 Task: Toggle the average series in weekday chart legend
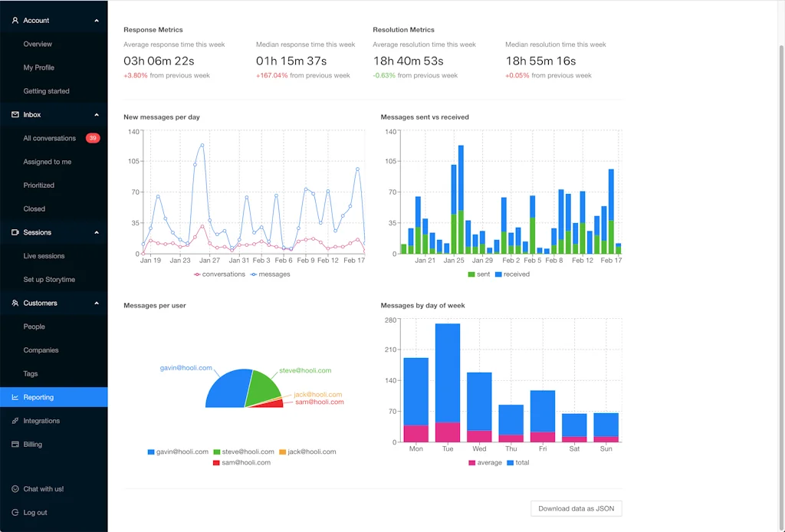pyautogui.click(x=484, y=463)
